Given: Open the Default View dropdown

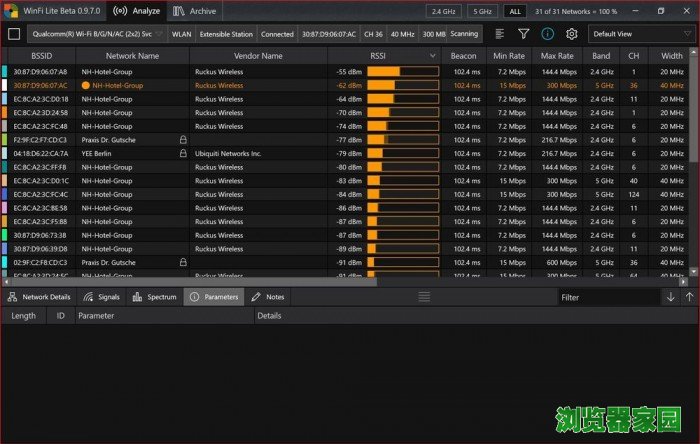Looking at the screenshot, I should point(640,33).
